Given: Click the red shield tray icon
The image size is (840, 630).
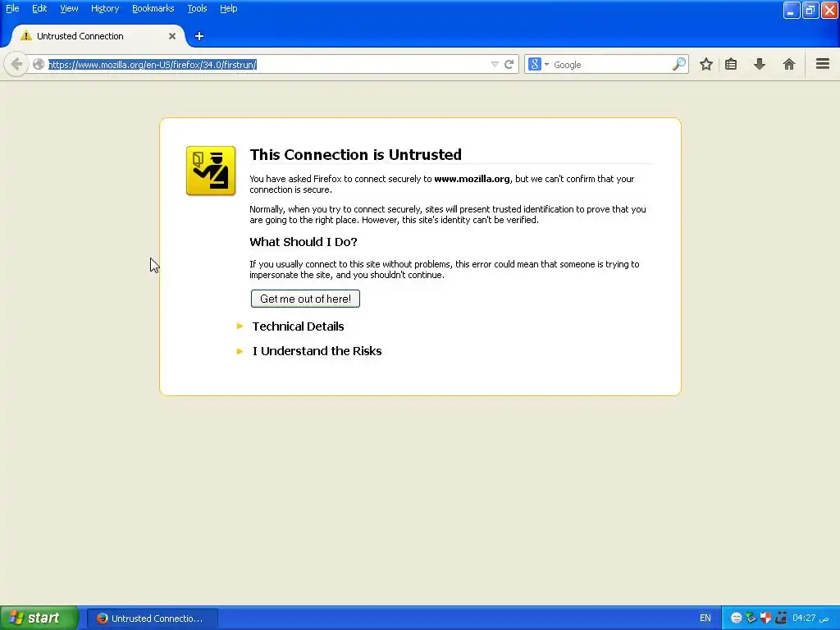Looking at the screenshot, I should tap(765, 618).
